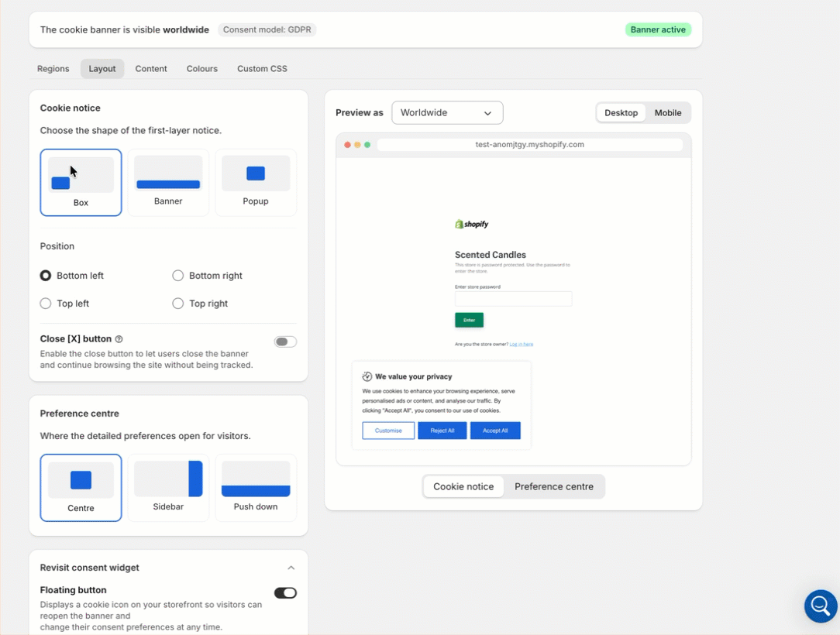The height and width of the screenshot is (635, 840).
Task: Select the Popup cookie notice shape
Action: click(256, 183)
